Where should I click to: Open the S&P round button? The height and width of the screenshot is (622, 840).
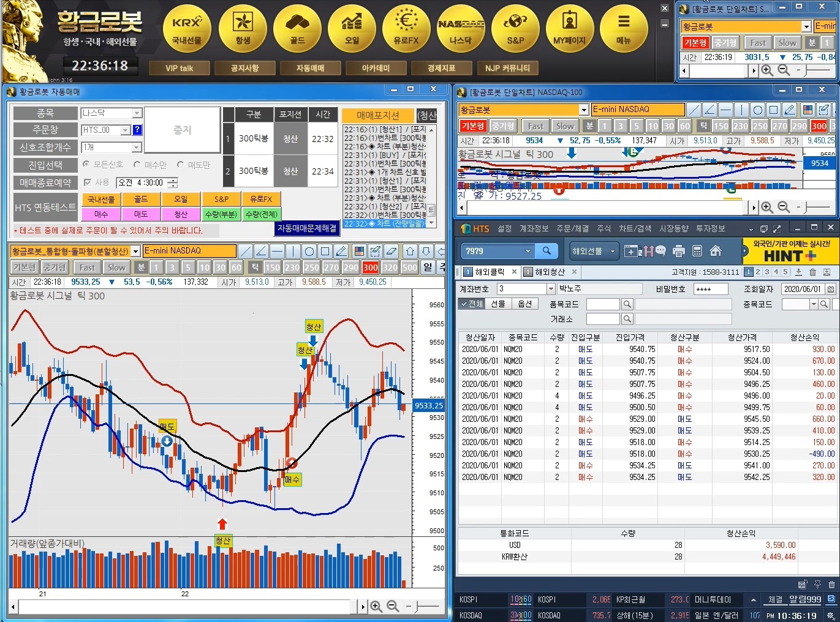point(515,29)
